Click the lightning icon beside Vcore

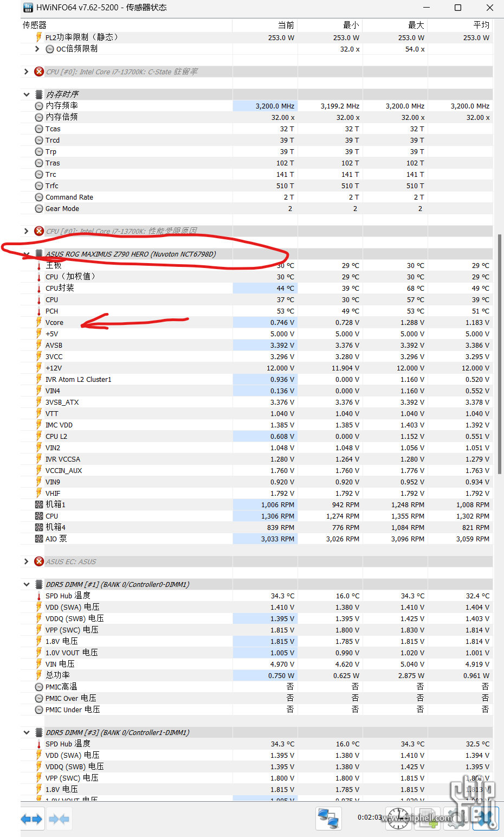coord(39,322)
